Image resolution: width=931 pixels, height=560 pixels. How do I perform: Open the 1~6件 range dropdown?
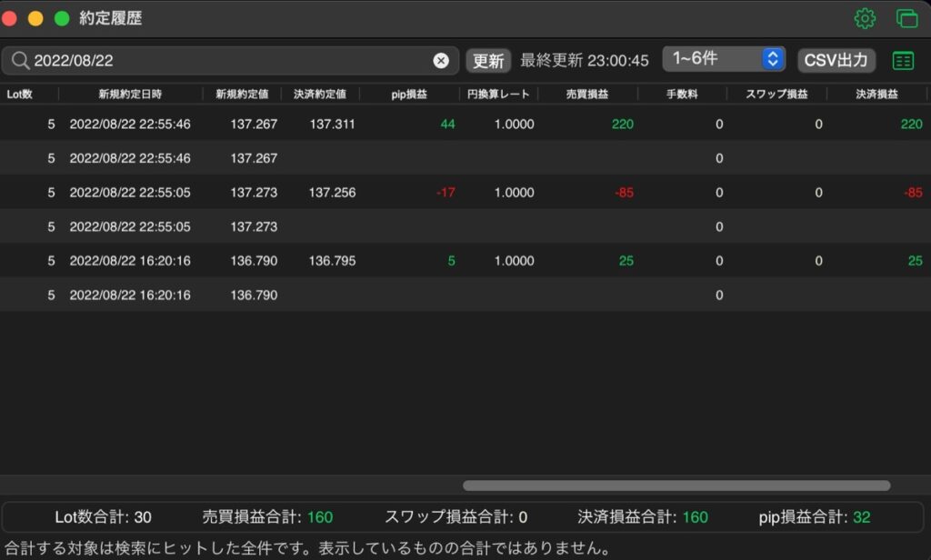724,59
